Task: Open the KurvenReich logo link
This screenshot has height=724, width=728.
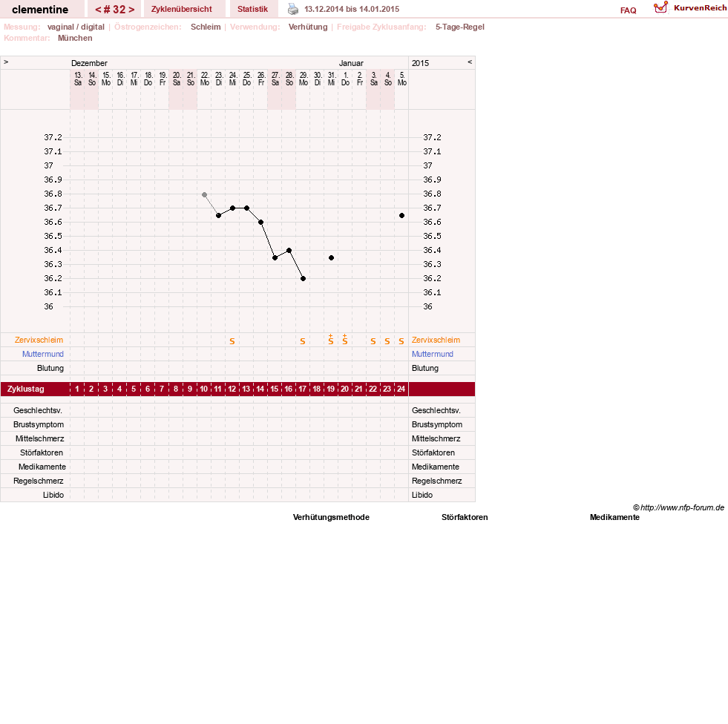Action: coord(690,8)
